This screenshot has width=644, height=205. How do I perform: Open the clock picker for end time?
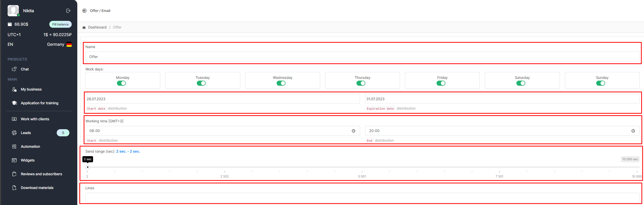[633, 131]
